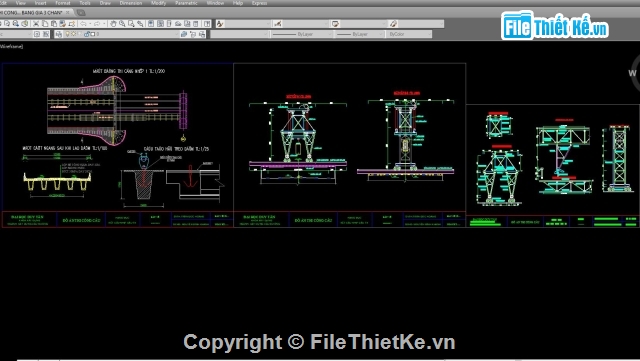Select the Pan hand tool
The height and width of the screenshot is (361, 640).
pyautogui.click(x=113, y=23)
